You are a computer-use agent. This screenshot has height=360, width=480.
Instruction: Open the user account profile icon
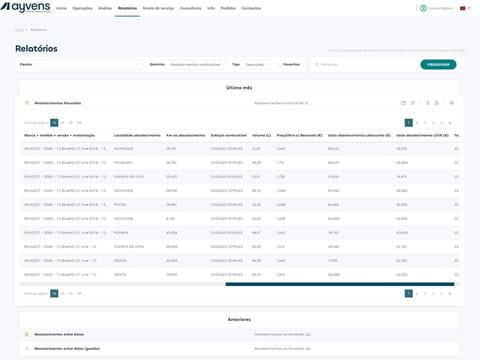423,8
